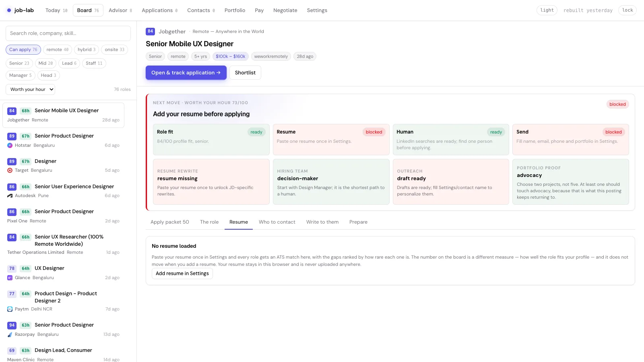Click the 68h badge on Senior Mobile UX Designer
Image resolution: width=644 pixels, height=362 pixels.
[26, 111]
